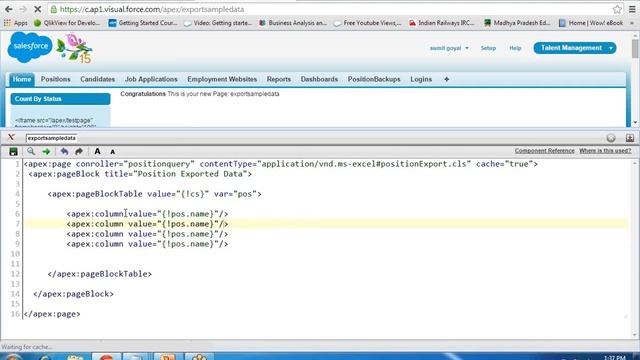Decrease the editor font size with the small A
This screenshot has width=640, height=360.
pyautogui.click(x=113, y=152)
